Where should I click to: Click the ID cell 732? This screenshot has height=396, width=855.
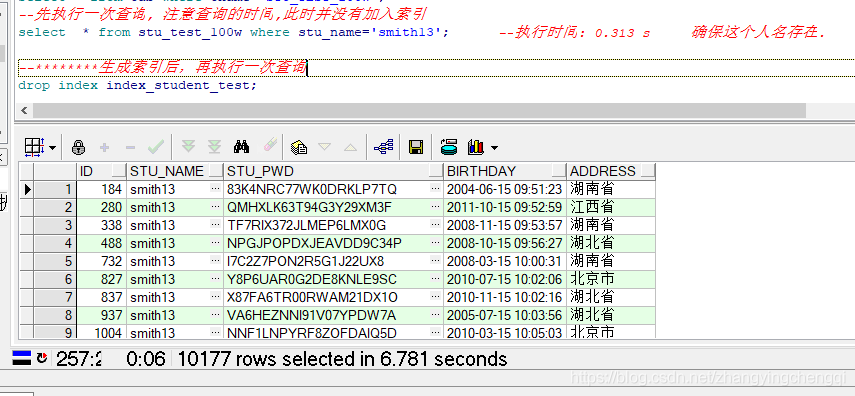(x=101, y=261)
